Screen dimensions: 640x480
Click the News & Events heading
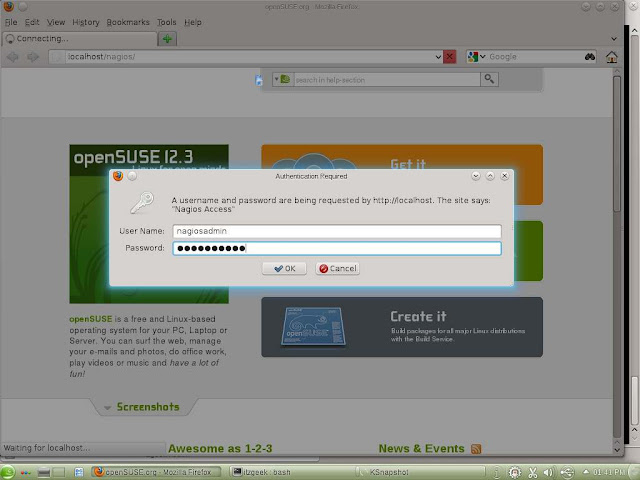(x=421, y=449)
